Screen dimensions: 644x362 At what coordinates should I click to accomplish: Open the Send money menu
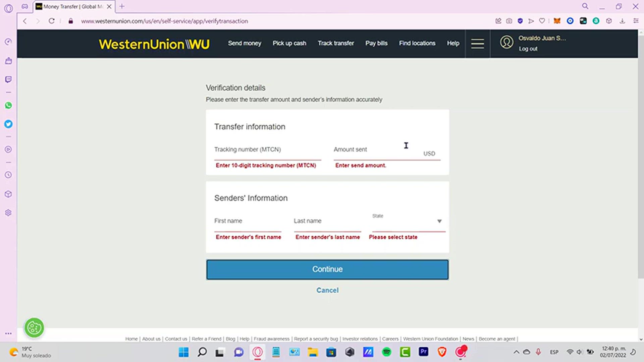(245, 43)
